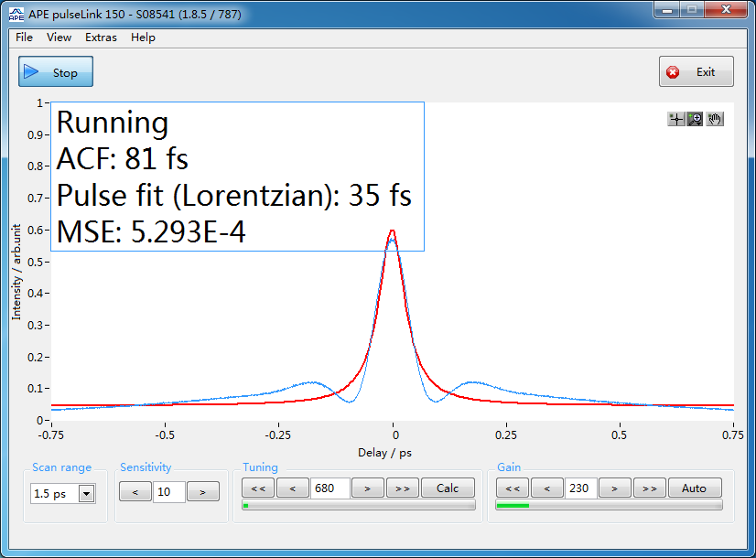Click the Gain value field showing 230
Viewport: 756px width, 558px height.
pyautogui.click(x=581, y=488)
